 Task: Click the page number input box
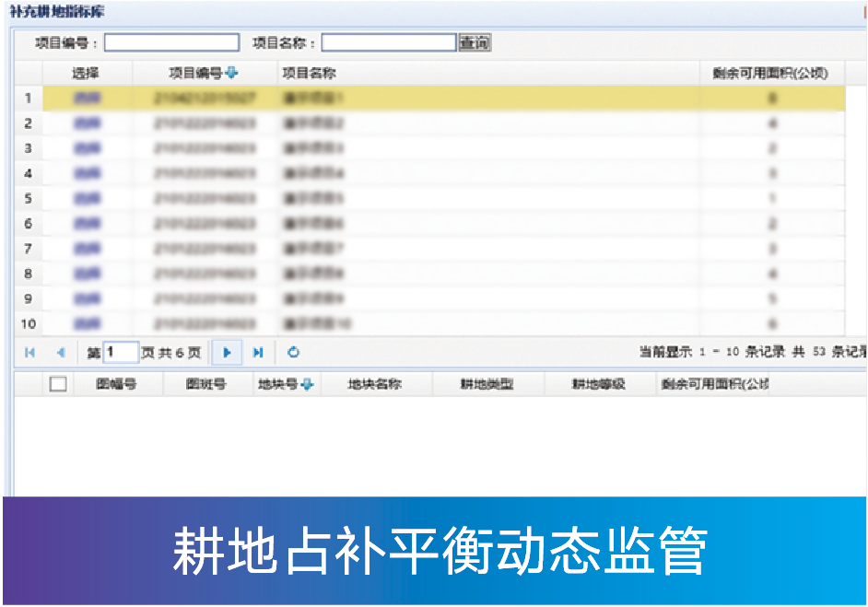[121, 353]
